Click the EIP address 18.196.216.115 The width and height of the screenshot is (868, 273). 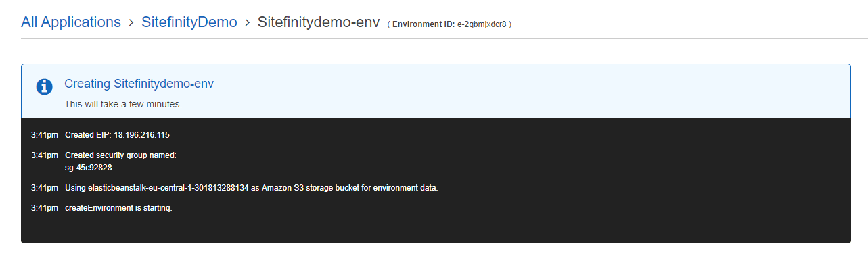point(141,135)
